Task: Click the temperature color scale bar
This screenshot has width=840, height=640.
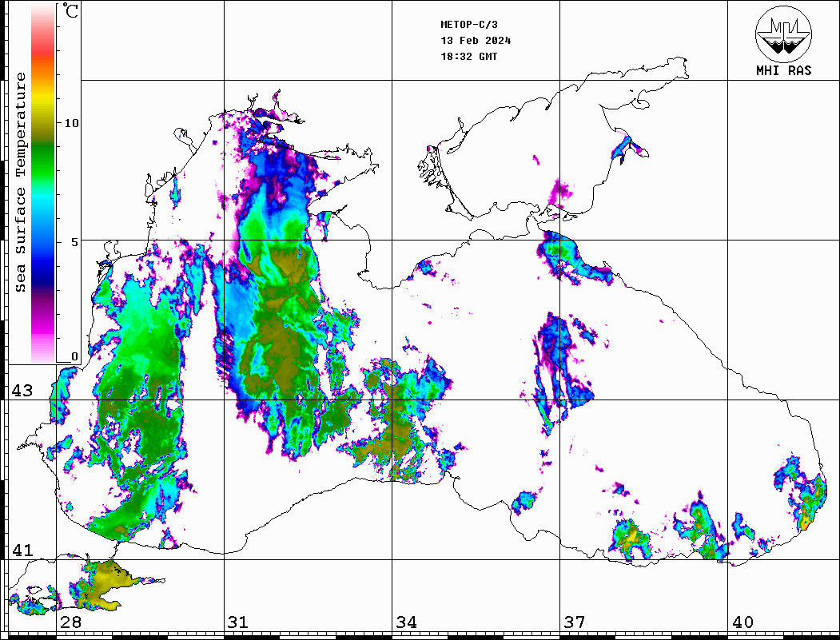Action: (x=43, y=183)
